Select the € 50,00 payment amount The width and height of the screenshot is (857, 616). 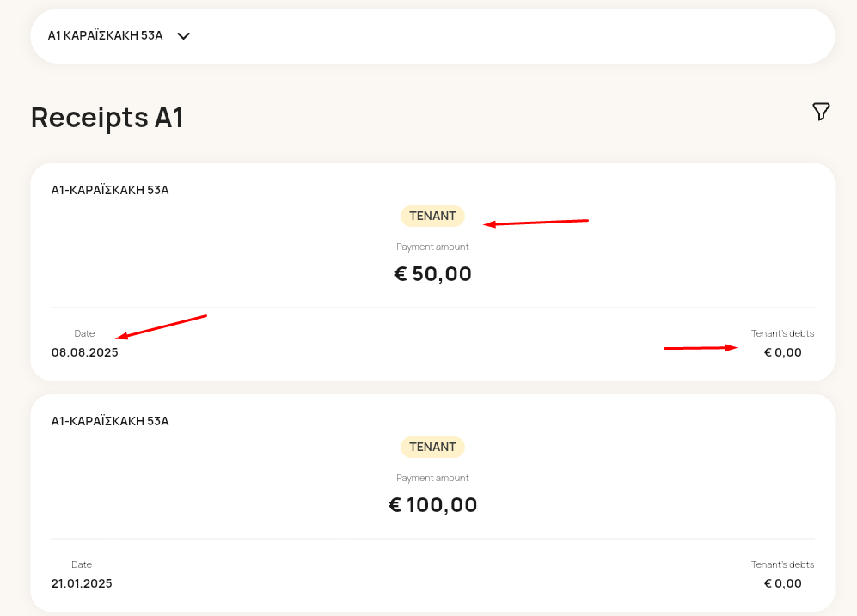tap(432, 273)
